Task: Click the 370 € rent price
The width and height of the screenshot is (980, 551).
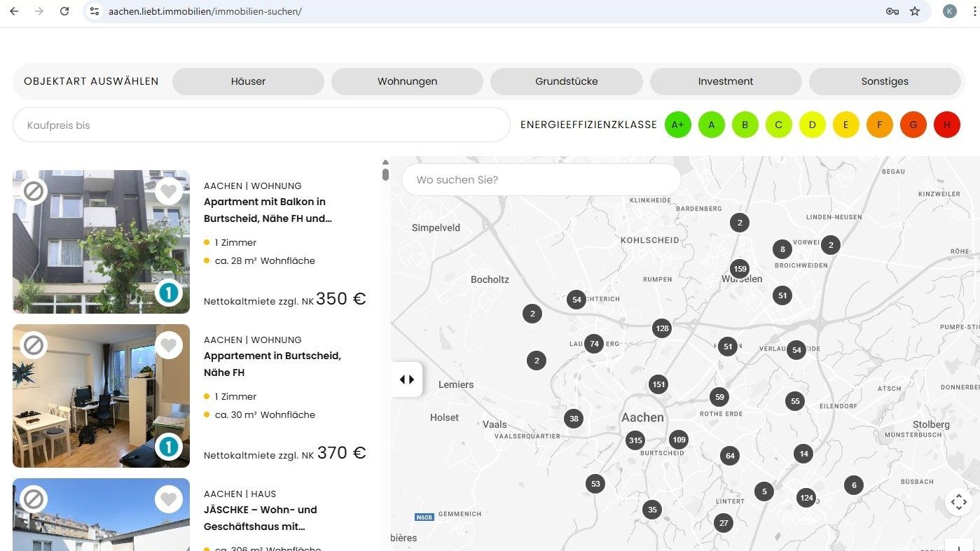Action: pyautogui.click(x=342, y=453)
